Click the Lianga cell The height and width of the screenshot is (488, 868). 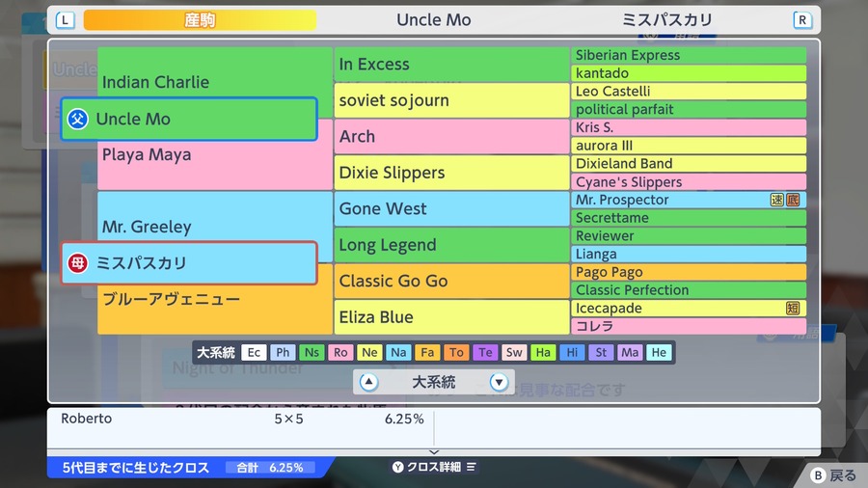689,254
